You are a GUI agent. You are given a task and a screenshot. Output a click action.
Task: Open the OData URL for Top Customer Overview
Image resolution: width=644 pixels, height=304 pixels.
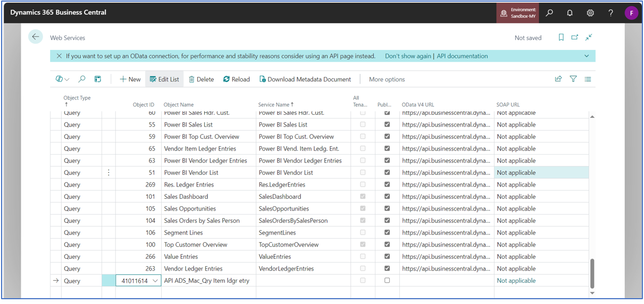446,244
